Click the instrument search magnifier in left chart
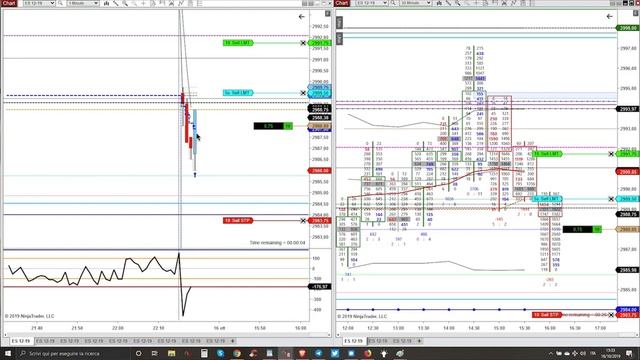The image size is (640, 360). pos(60,3)
